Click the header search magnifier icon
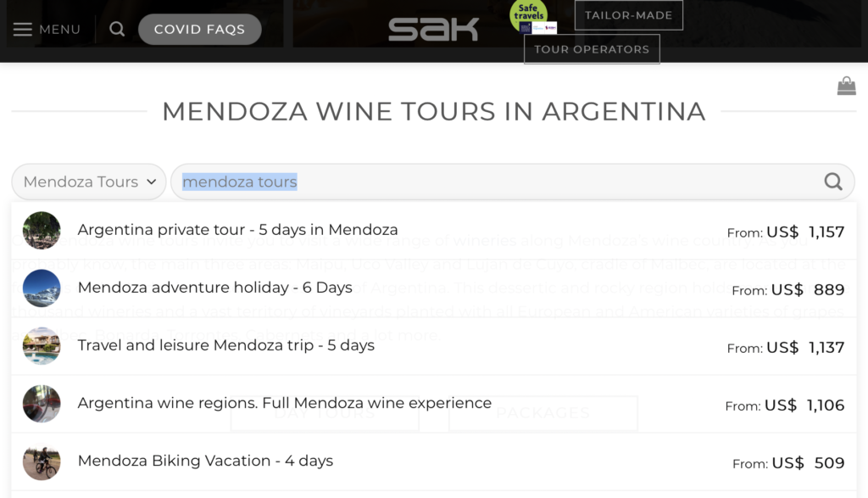Image resolution: width=868 pixels, height=498 pixels. point(117,29)
